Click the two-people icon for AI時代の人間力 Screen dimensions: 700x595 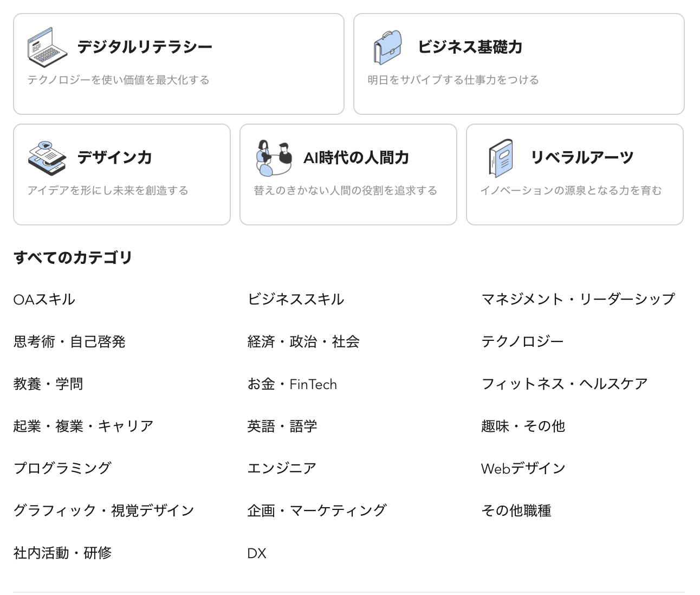tap(274, 158)
